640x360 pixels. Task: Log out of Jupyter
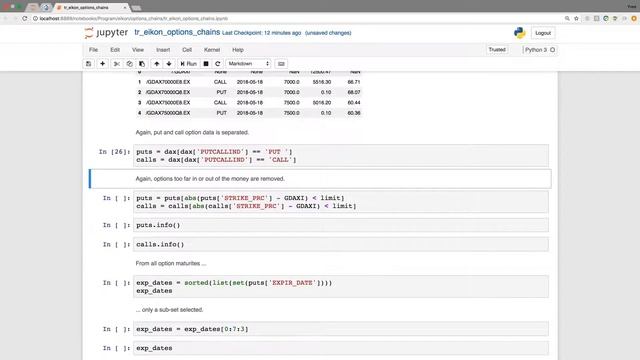pos(543,33)
